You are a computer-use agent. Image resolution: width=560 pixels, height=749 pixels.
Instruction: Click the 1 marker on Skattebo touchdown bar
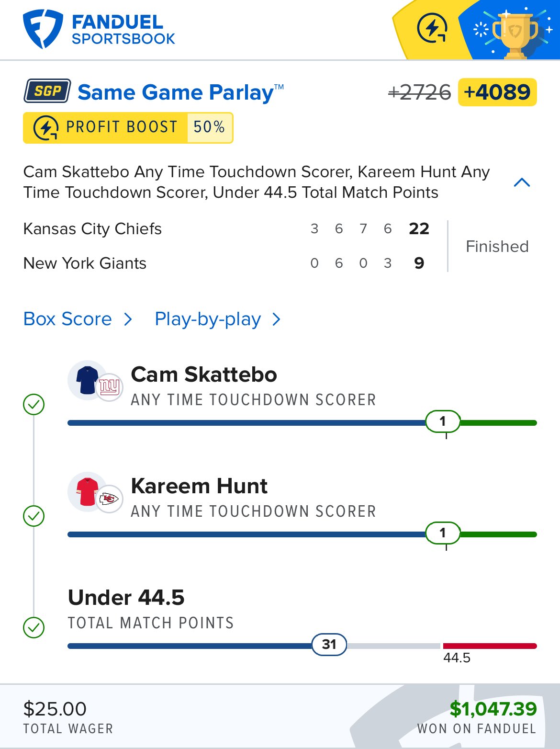coord(443,421)
